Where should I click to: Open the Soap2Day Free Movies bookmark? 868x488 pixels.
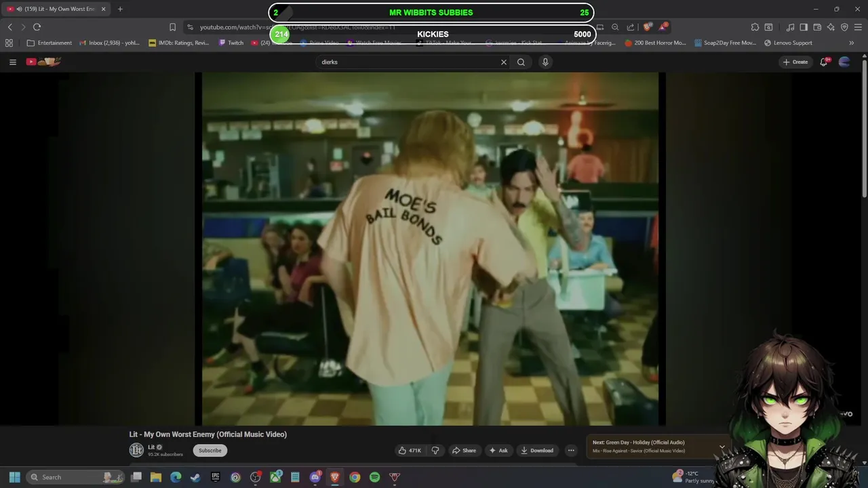point(725,43)
